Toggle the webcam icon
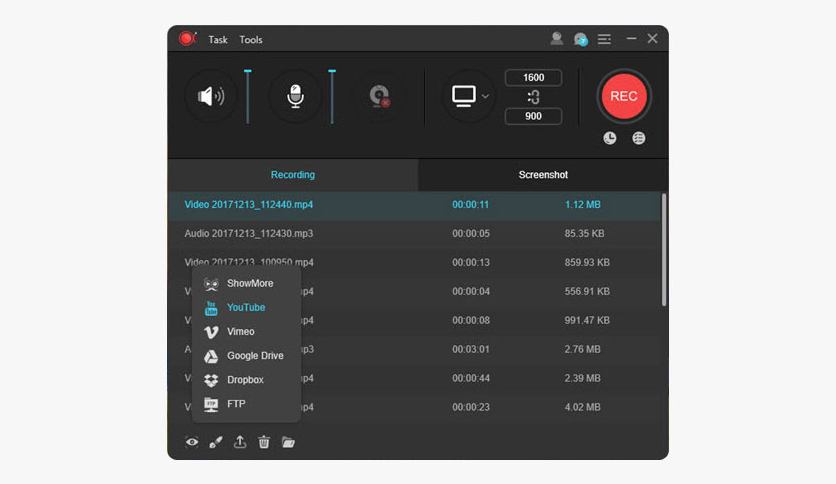 380,96
